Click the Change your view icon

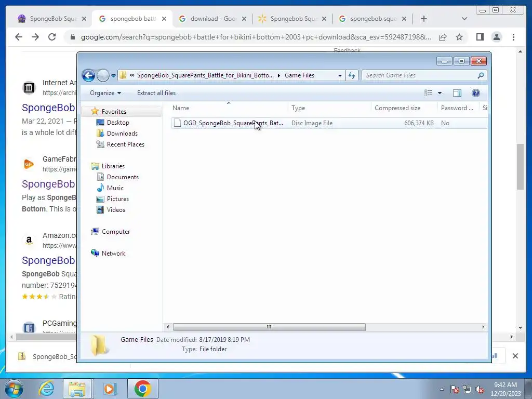429,93
